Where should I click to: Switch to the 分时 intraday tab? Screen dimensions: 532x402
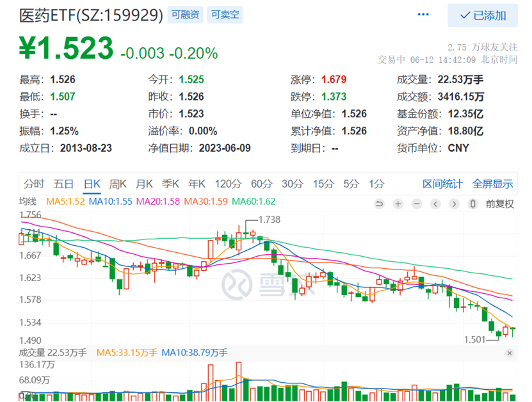34,184
